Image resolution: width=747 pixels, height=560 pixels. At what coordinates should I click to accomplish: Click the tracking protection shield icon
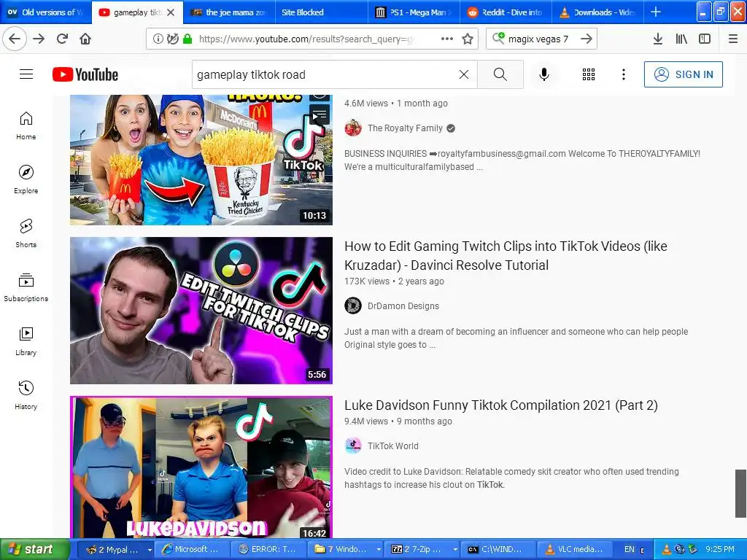(x=173, y=39)
